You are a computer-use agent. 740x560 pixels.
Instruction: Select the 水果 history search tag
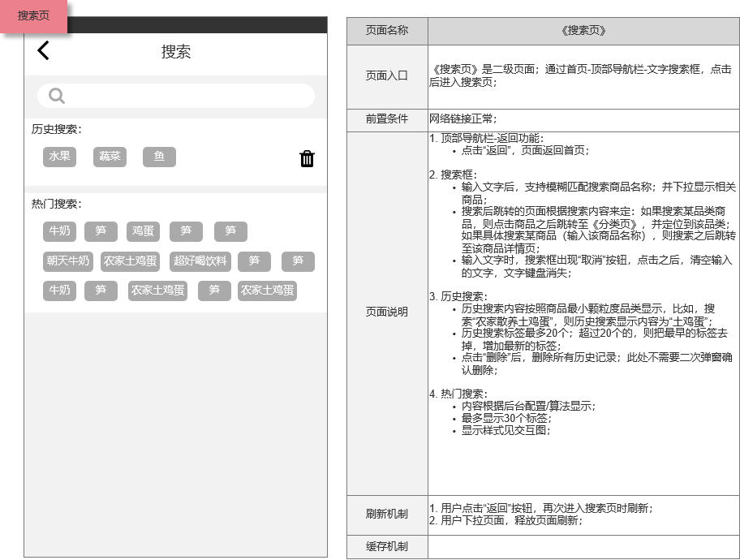pos(58,157)
